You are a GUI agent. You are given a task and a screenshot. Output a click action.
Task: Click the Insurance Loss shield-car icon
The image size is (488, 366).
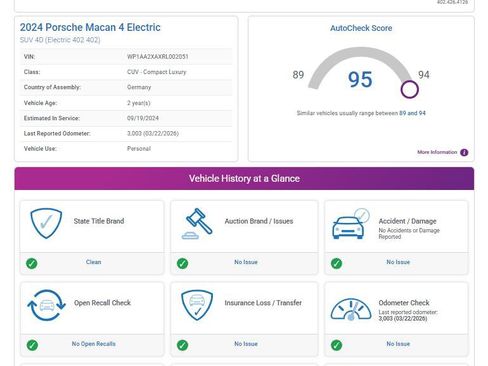click(197, 305)
